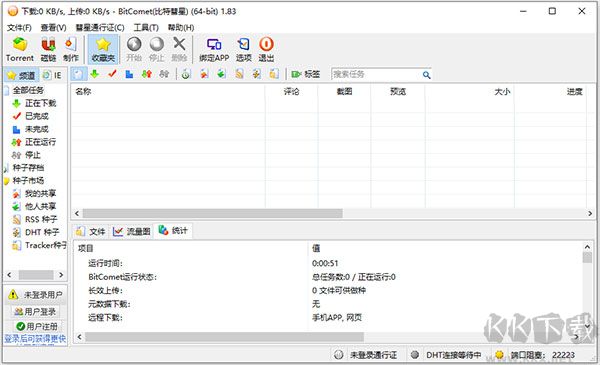Add a magnet link (磁链)
The image size is (600, 365).
(48, 49)
